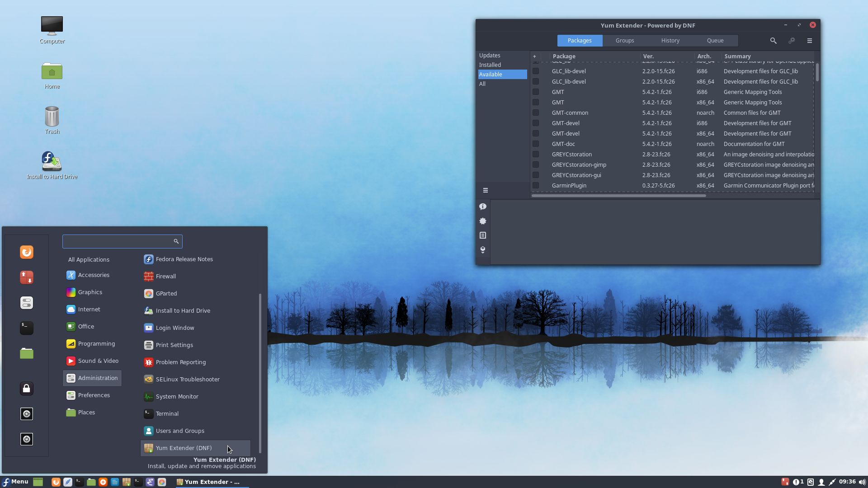Switch to the Groups tab
868x488 pixels.
coord(625,41)
